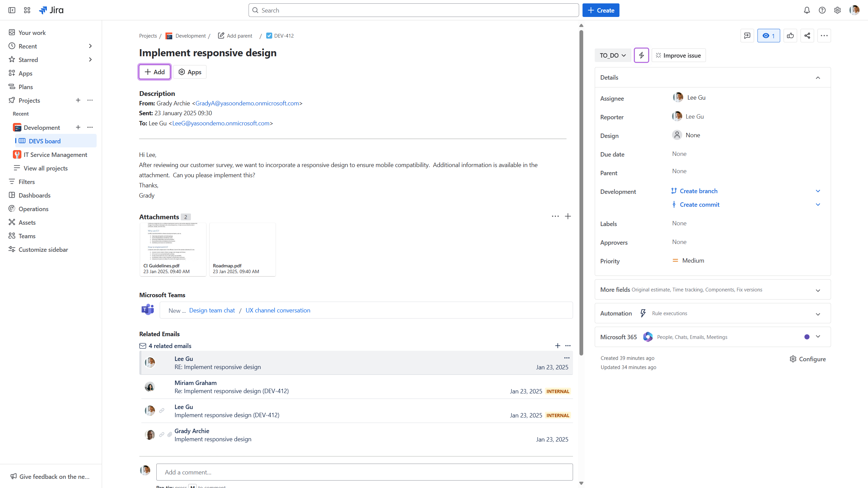Click the blue Create button
This screenshot has width=868, height=488.
click(600, 10)
